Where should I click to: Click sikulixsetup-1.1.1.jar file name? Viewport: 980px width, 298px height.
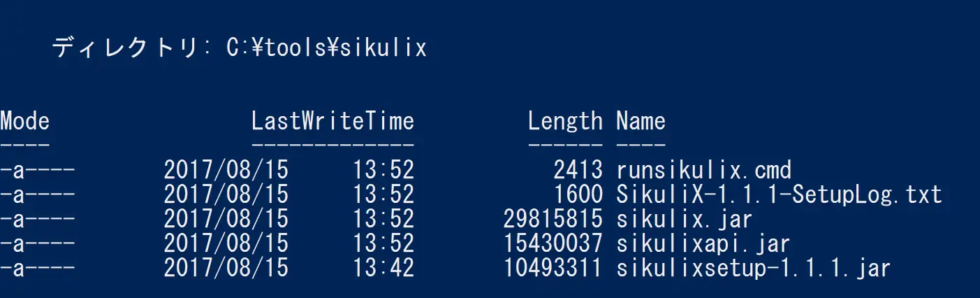754,268
